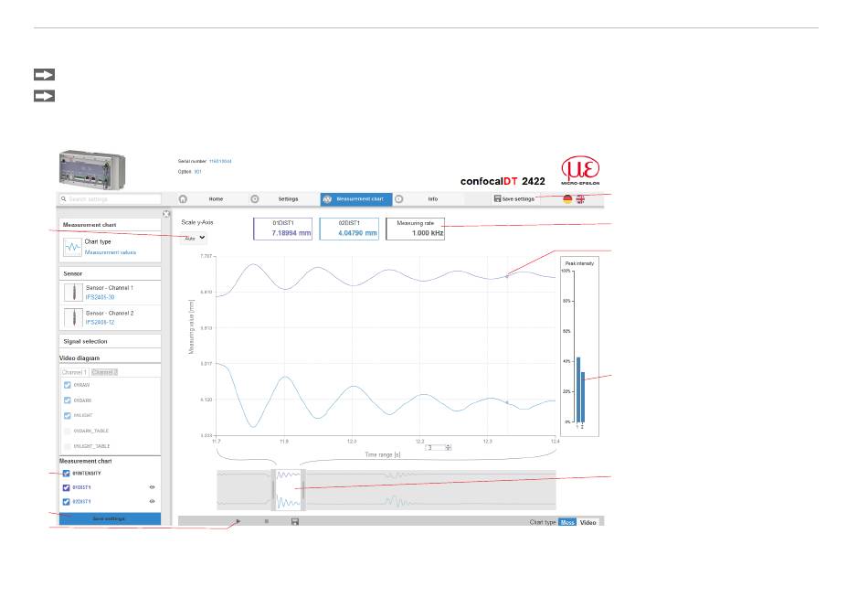The image size is (868, 608).
Task: Click the chart type waveform icon
Action: pos(71,246)
